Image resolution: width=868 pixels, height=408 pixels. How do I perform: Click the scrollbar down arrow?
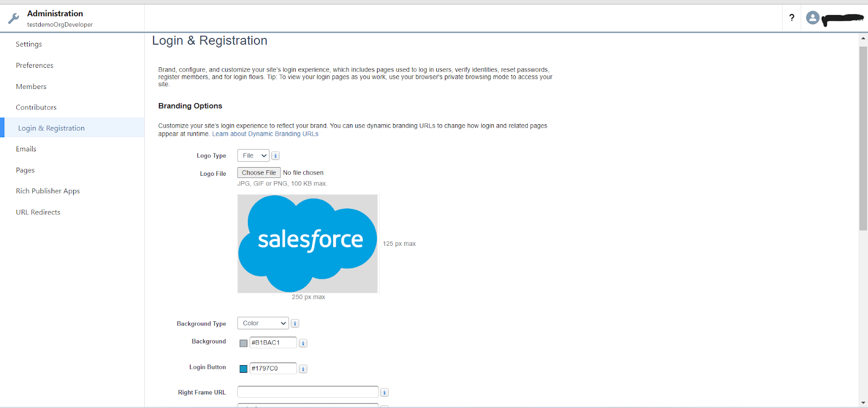[x=863, y=403]
